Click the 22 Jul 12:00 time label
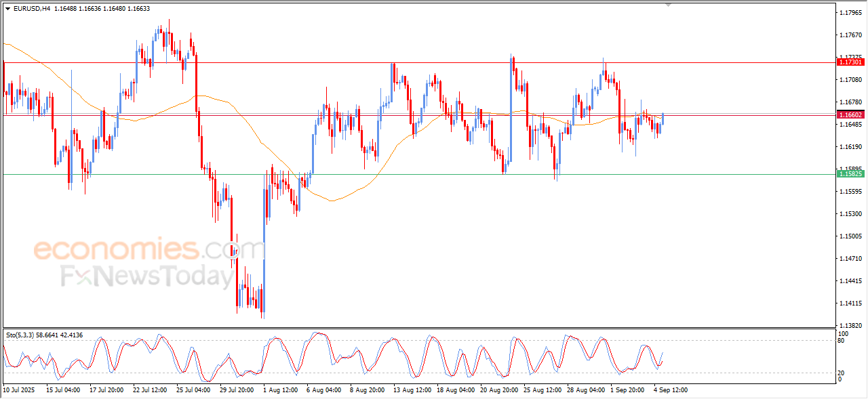 150,390
